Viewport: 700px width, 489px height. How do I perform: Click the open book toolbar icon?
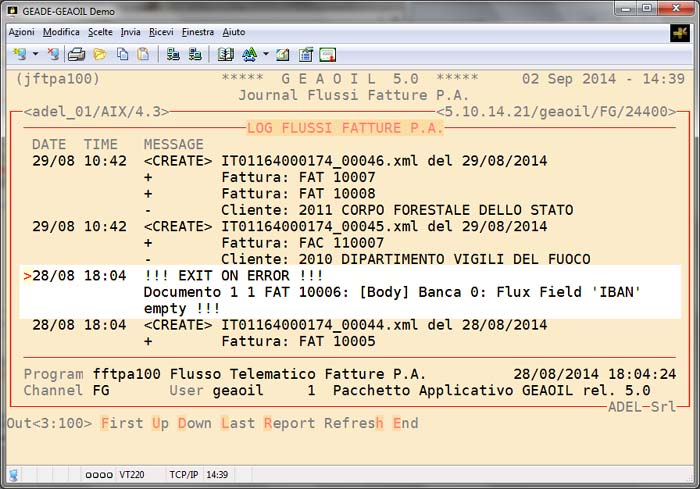[x=225, y=54]
